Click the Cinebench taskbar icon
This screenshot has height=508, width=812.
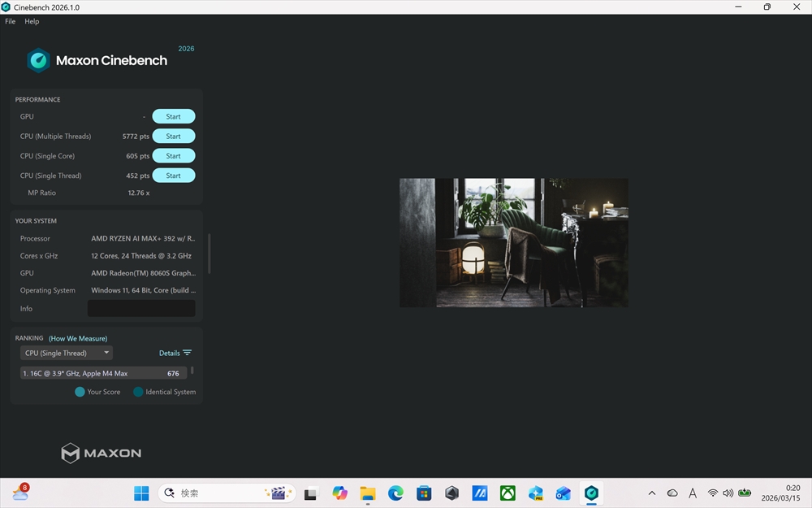coord(591,493)
